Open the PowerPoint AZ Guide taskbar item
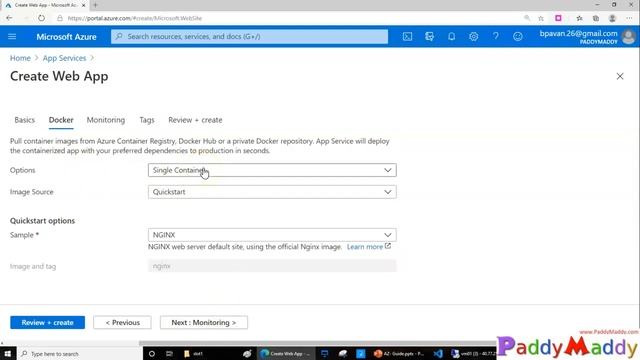Image resolution: width=640 pixels, height=360 pixels. (x=399, y=353)
